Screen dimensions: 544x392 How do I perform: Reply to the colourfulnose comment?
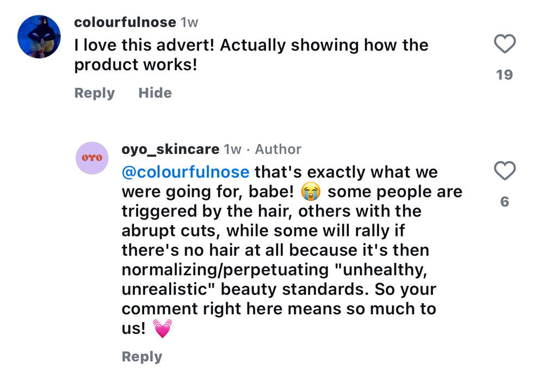95,93
